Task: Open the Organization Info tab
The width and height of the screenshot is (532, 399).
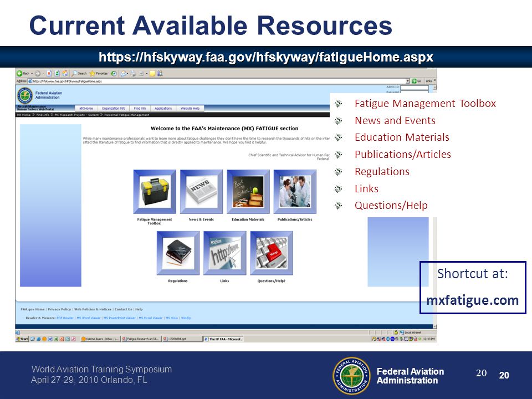Action: tap(113, 108)
